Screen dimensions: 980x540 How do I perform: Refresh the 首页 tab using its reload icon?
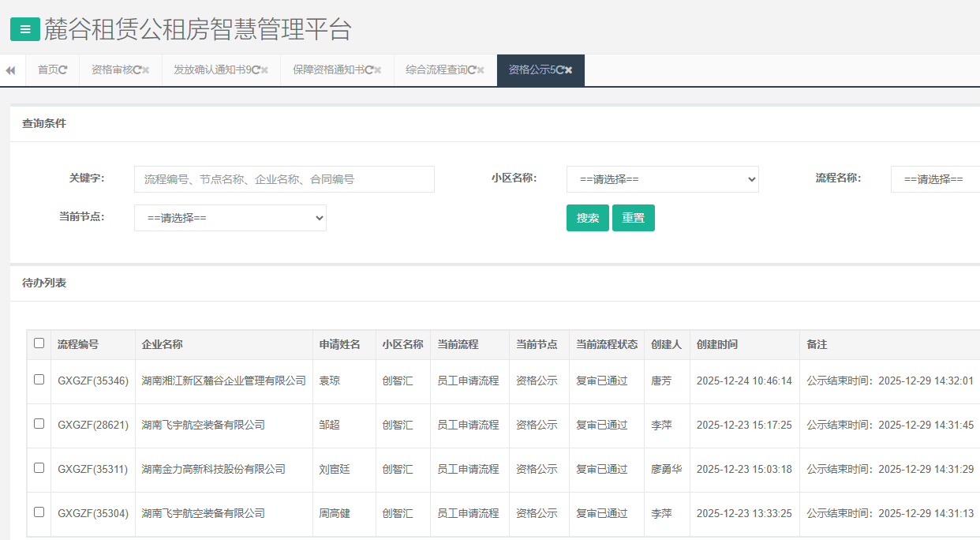point(63,70)
